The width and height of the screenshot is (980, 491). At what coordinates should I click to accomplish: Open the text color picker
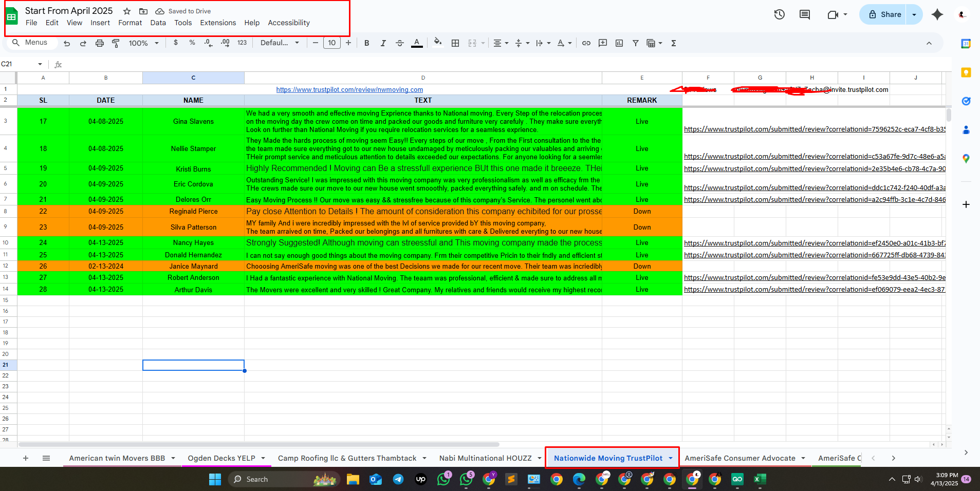417,43
